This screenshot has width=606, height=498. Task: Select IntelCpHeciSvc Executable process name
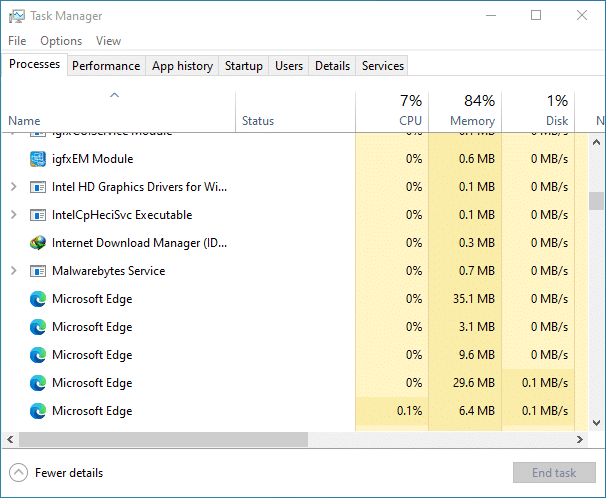point(122,215)
